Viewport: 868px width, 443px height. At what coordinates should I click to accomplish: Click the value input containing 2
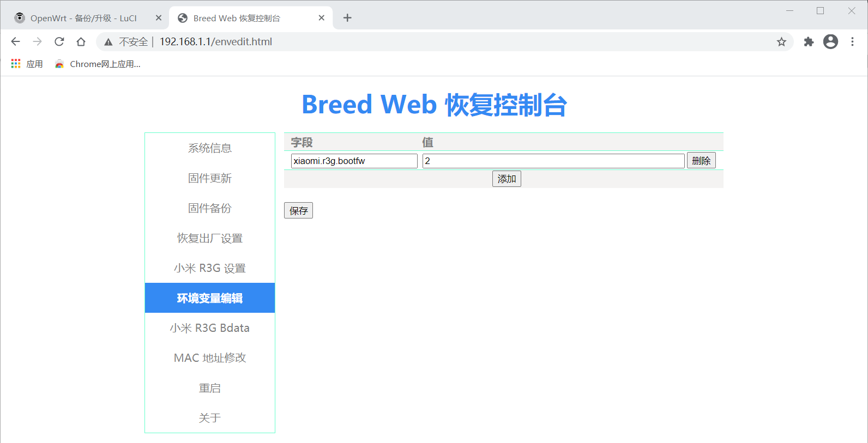pos(553,161)
